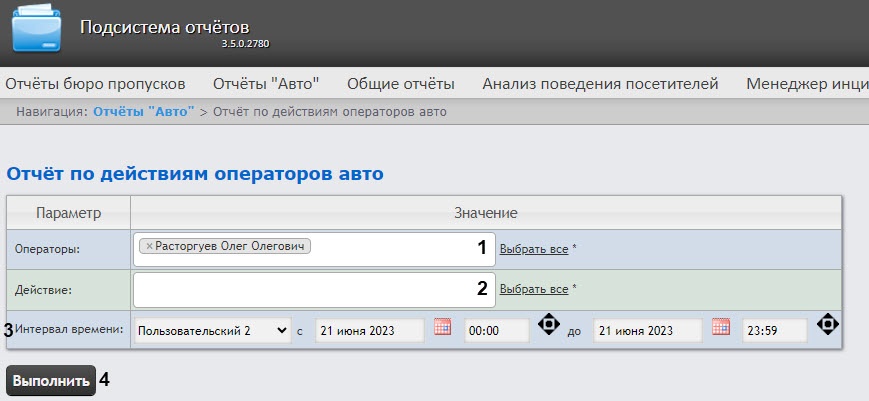Click the end time field showing 23:59

[774, 330]
